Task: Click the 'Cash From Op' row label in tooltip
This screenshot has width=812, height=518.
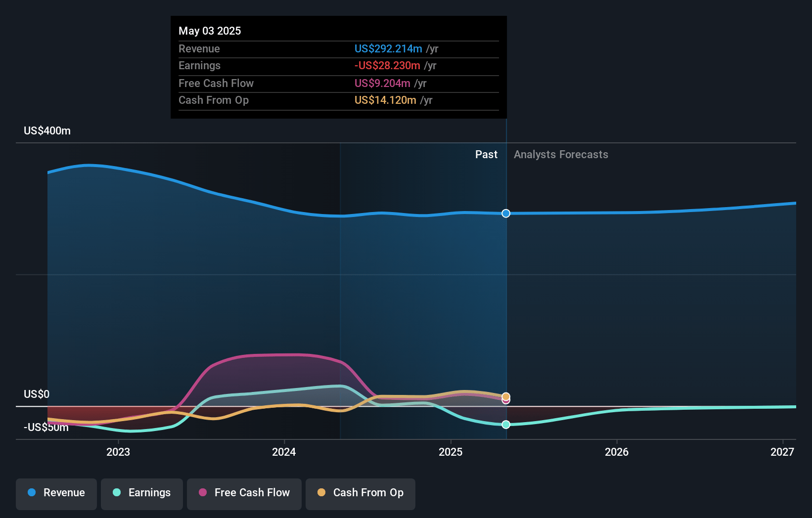Action: (214, 100)
